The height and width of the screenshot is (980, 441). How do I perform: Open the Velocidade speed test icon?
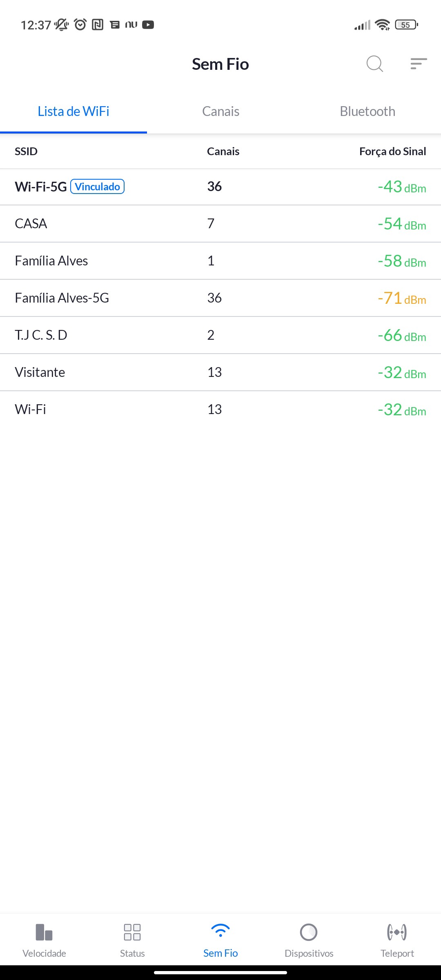click(x=44, y=933)
